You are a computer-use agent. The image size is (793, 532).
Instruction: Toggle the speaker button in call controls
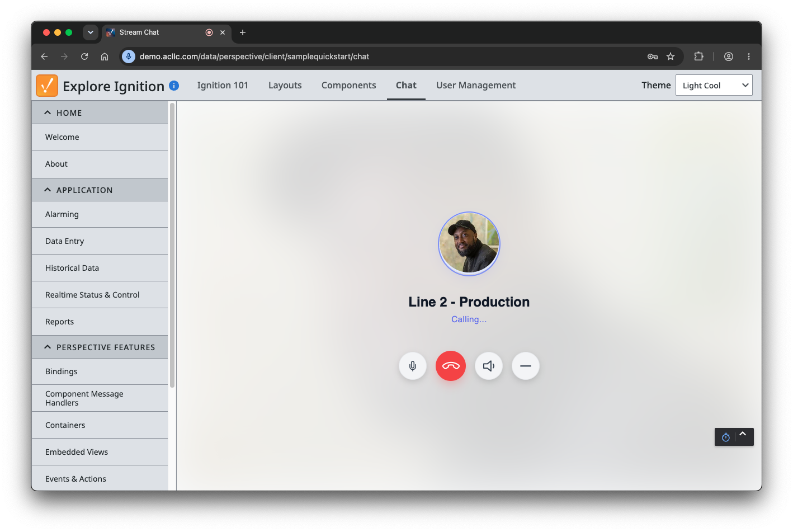(489, 366)
